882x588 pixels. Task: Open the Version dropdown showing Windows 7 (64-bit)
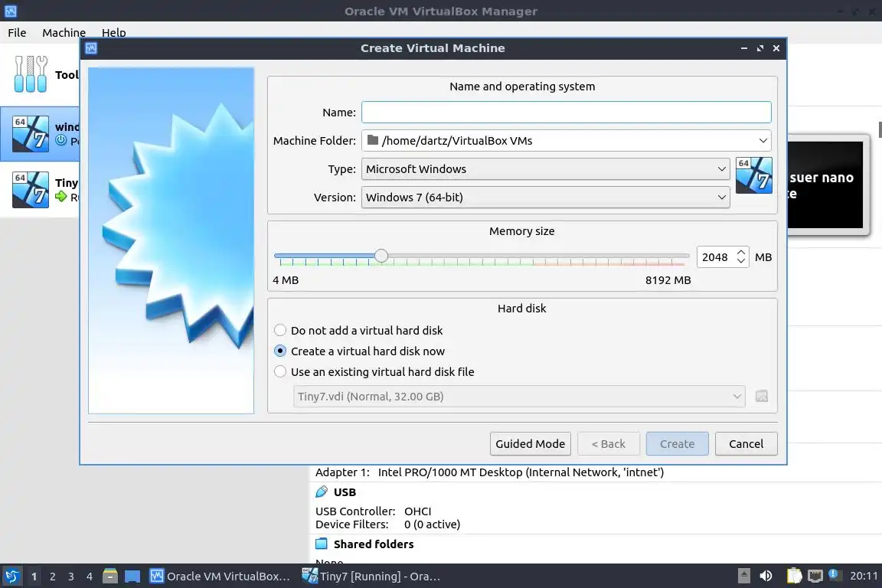[546, 198]
